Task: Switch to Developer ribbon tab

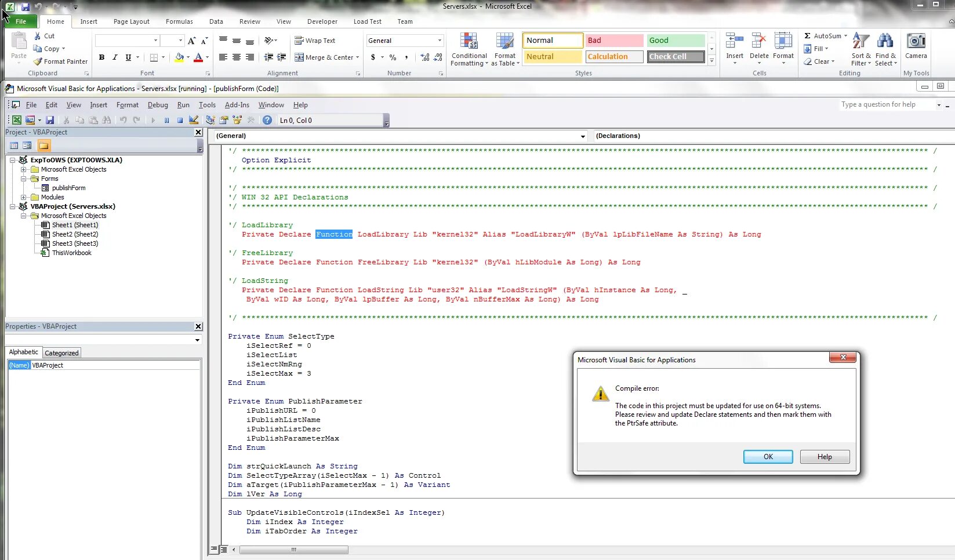Action: tap(322, 21)
